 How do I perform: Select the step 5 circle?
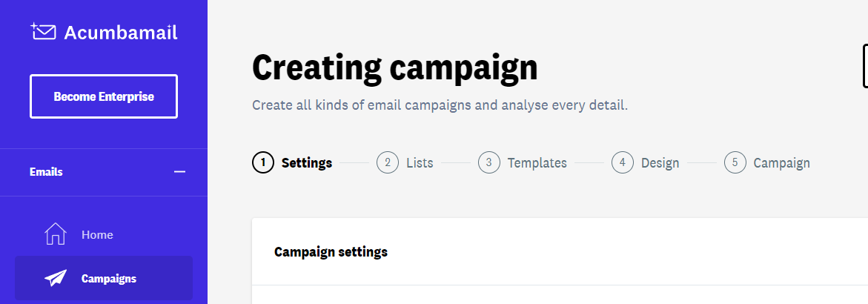click(x=735, y=163)
